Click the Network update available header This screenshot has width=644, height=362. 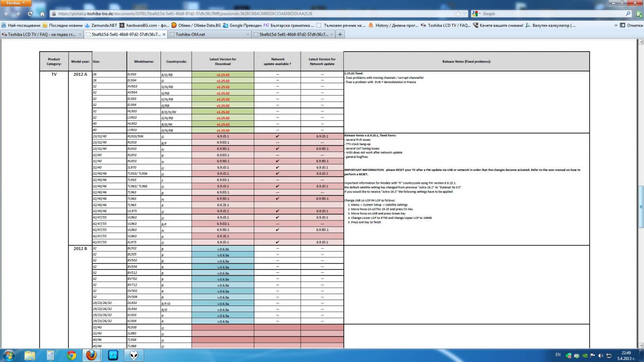[x=277, y=61]
